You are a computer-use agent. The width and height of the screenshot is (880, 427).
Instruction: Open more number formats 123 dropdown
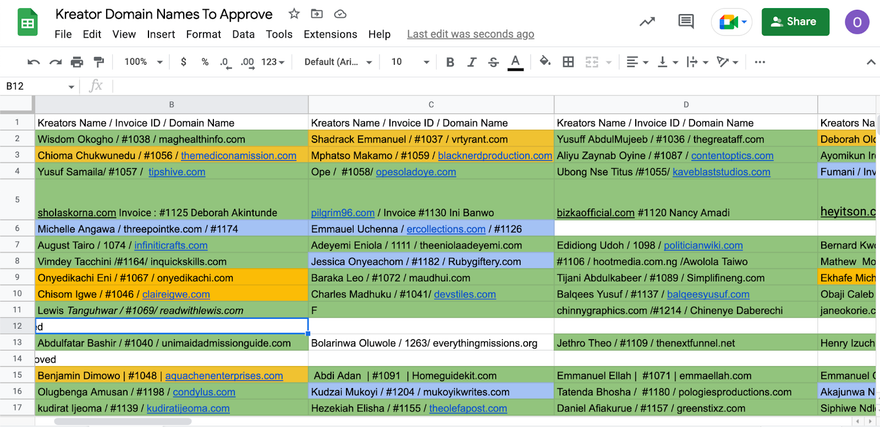(273, 62)
